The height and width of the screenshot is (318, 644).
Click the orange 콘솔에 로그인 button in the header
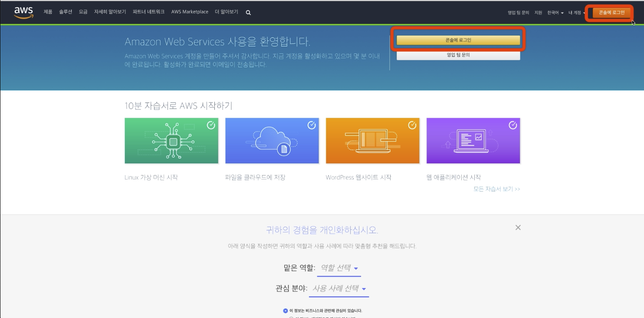pyautogui.click(x=611, y=13)
